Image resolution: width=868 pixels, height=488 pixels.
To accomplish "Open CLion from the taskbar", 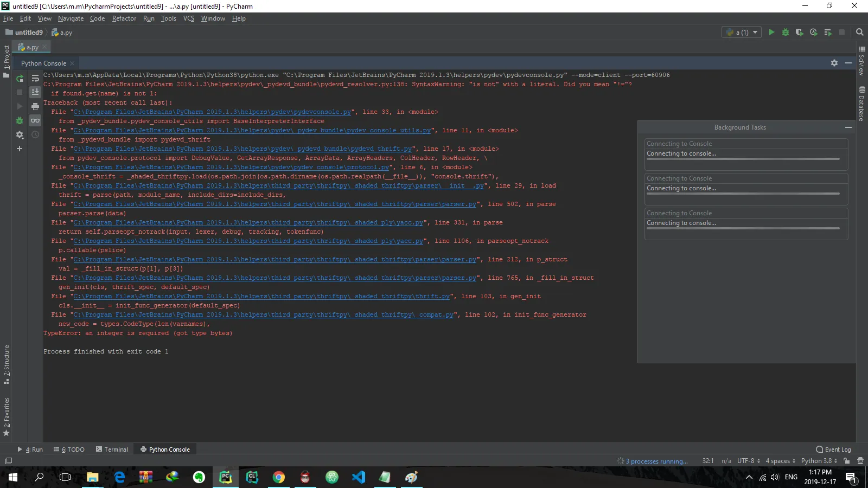I will (252, 477).
